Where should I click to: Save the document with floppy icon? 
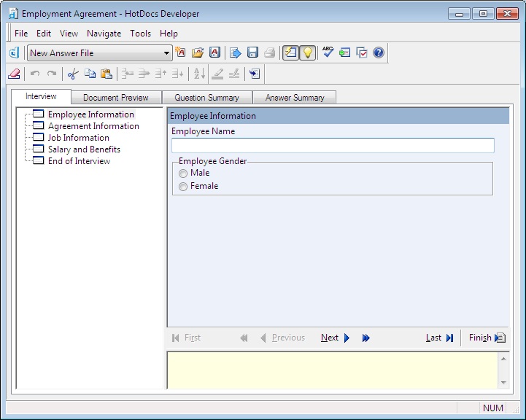(x=252, y=52)
